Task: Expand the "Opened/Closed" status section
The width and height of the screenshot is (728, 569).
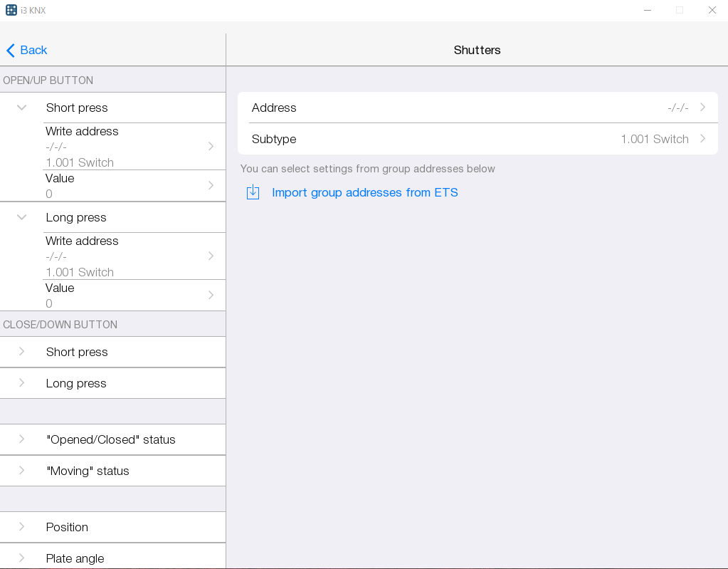Action: coord(22,439)
